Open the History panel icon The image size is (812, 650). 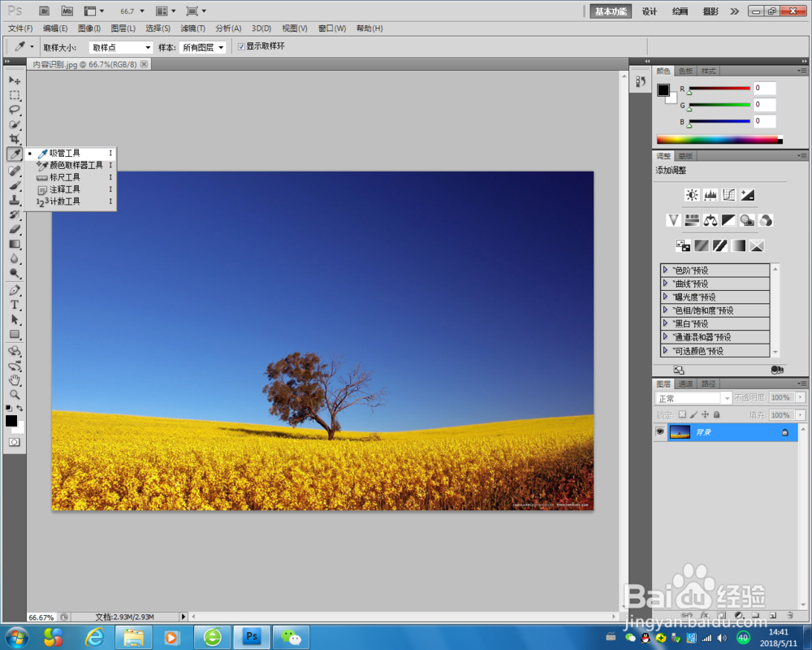click(x=641, y=81)
